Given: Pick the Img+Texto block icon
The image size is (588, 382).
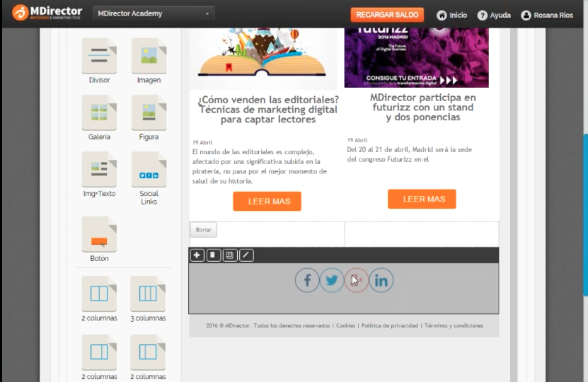Looking at the screenshot, I should [x=99, y=170].
